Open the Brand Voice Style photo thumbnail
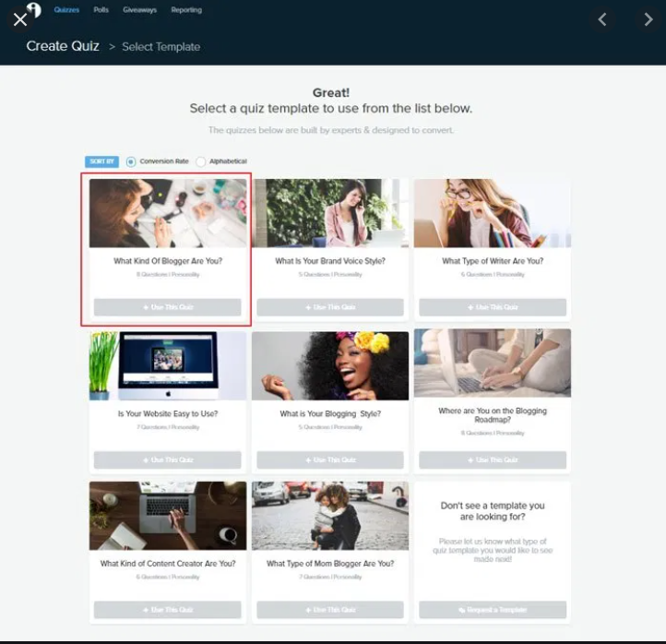This screenshot has height=644, width=666. pyautogui.click(x=330, y=213)
